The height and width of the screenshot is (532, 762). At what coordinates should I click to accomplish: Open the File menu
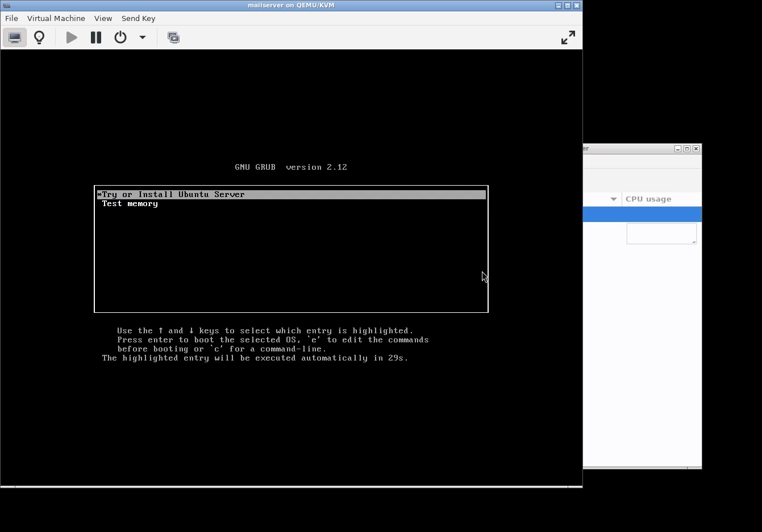(x=11, y=18)
